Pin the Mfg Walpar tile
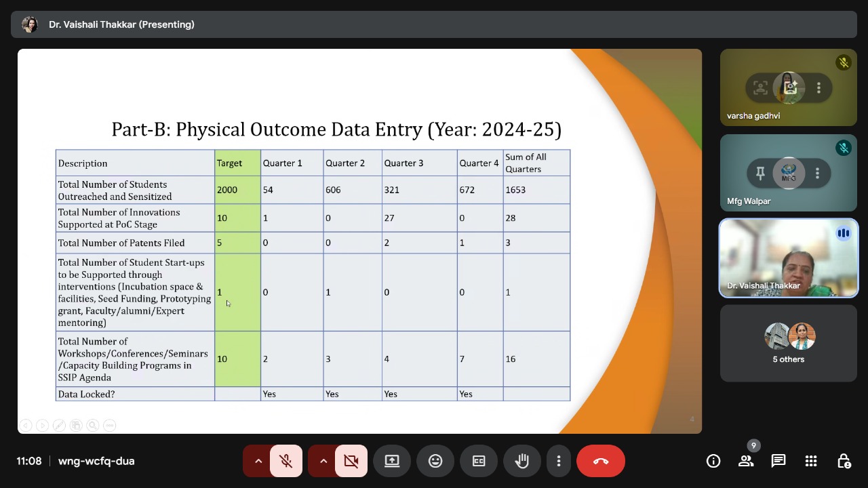The image size is (868, 488). pos(760,174)
